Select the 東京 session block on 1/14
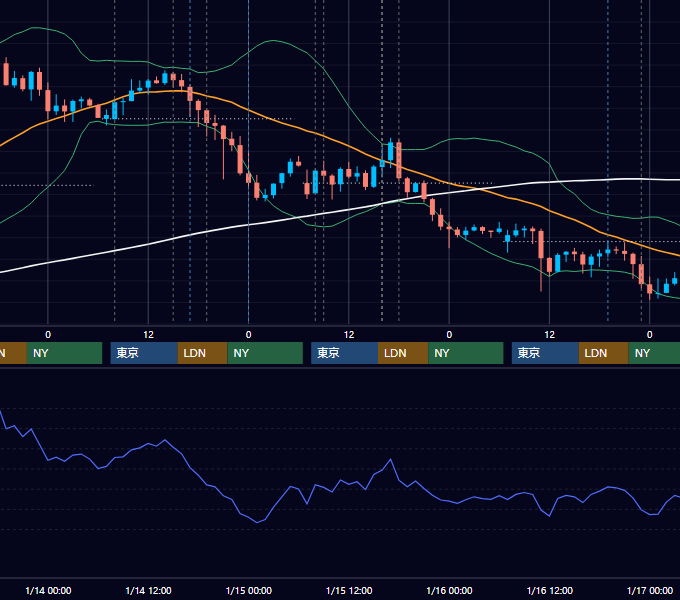Screen dimensions: 680x600 (144, 353)
